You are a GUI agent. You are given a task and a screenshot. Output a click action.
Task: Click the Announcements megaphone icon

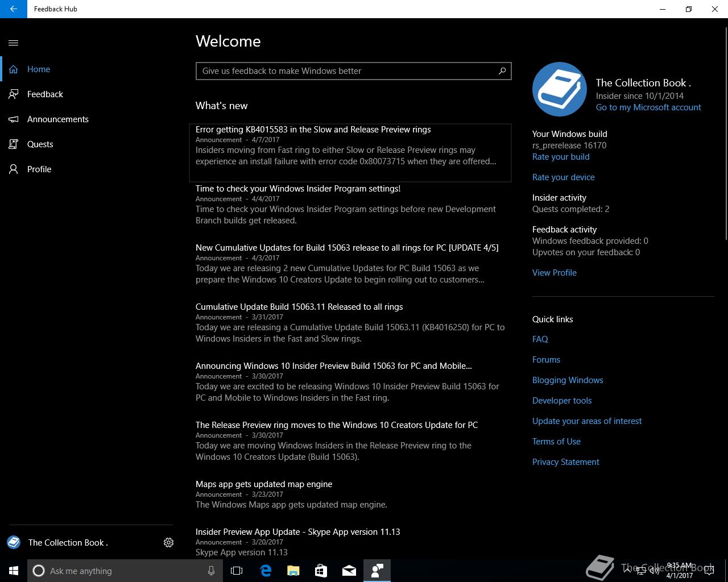(x=14, y=119)
